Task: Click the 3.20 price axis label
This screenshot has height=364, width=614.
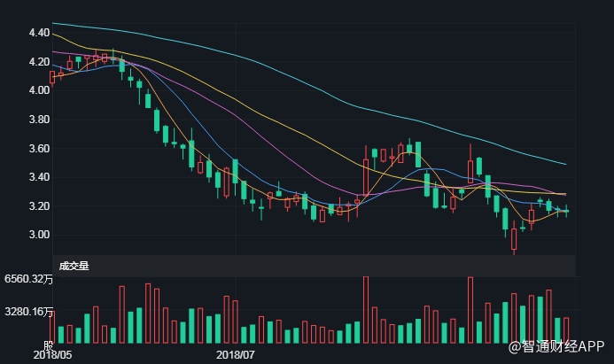Action: click(x=39, y=206)
